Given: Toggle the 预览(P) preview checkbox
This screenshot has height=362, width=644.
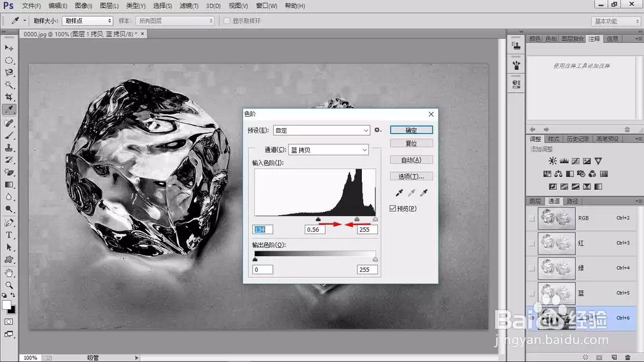Looking at the screenshot, I should pos(393,209).
